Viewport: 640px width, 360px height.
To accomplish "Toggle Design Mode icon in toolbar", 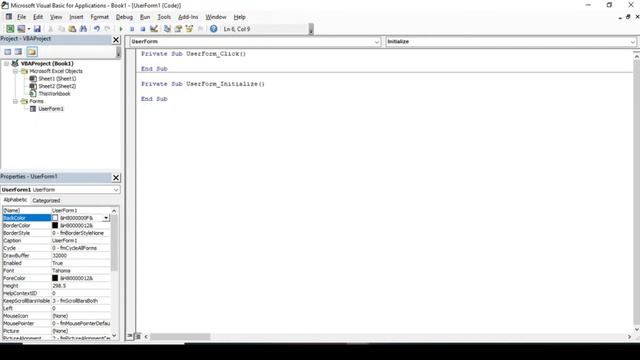I will coord(154,29).
